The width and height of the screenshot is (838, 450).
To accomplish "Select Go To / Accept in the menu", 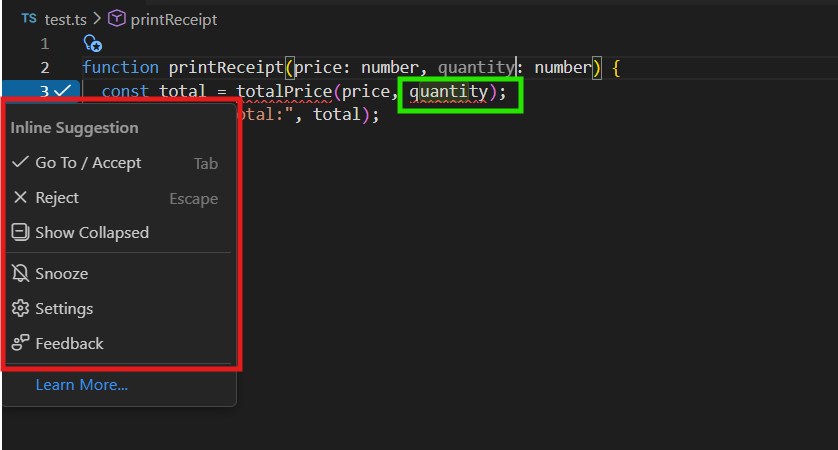I will (x=88, y=163).
